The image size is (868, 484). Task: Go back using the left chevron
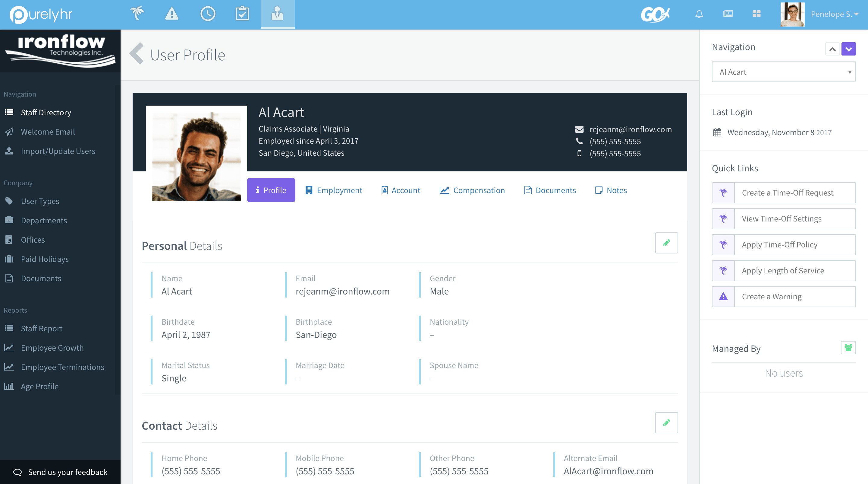137,54
